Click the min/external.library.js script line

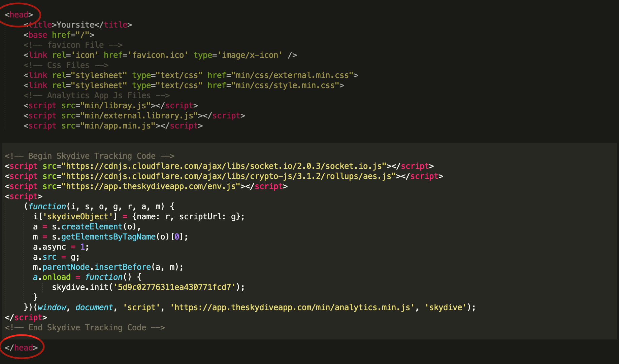[x=134, y=115]
